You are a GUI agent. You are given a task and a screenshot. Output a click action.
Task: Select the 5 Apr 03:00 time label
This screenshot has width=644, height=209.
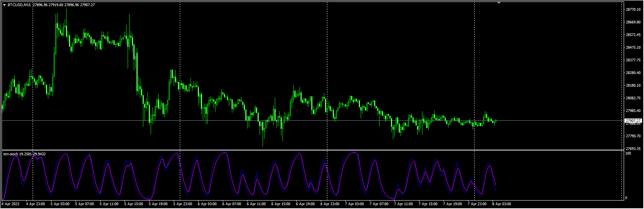60,204
